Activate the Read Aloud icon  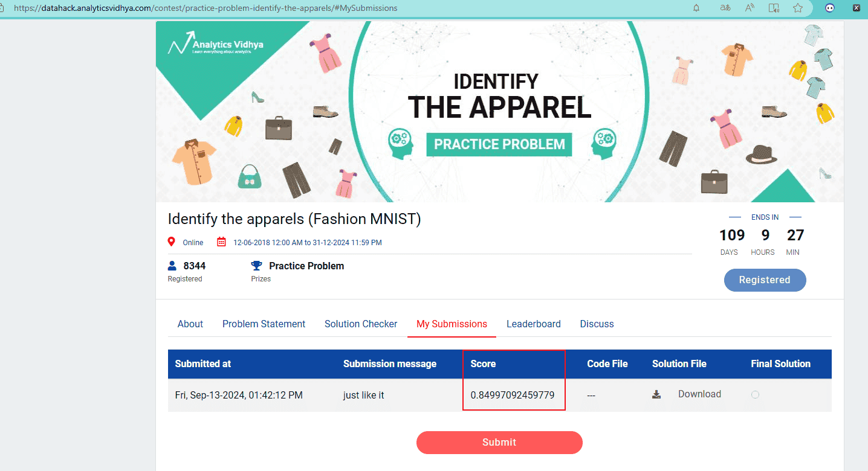pyautogui.click(x=750, y=8)
